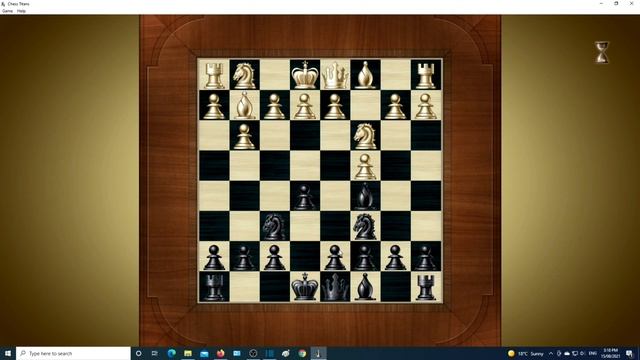Open the Sunny weather widget
The image size is (640, 360).
[526, 353]
